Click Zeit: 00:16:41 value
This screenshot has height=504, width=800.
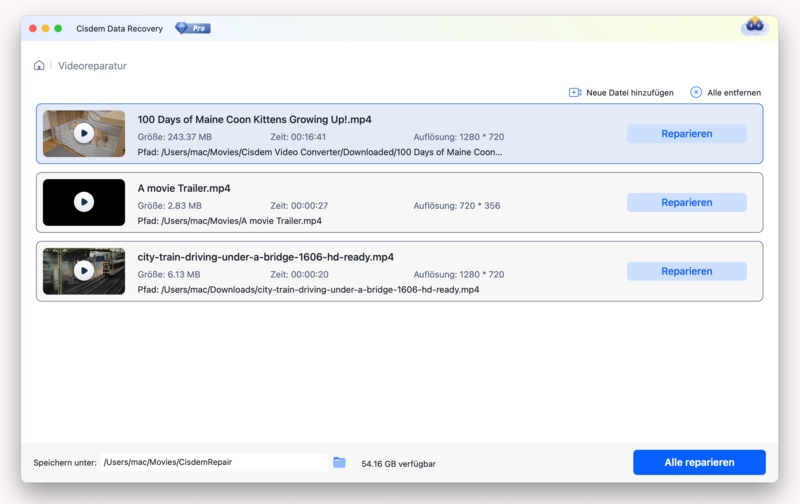(x=298, y=137)
